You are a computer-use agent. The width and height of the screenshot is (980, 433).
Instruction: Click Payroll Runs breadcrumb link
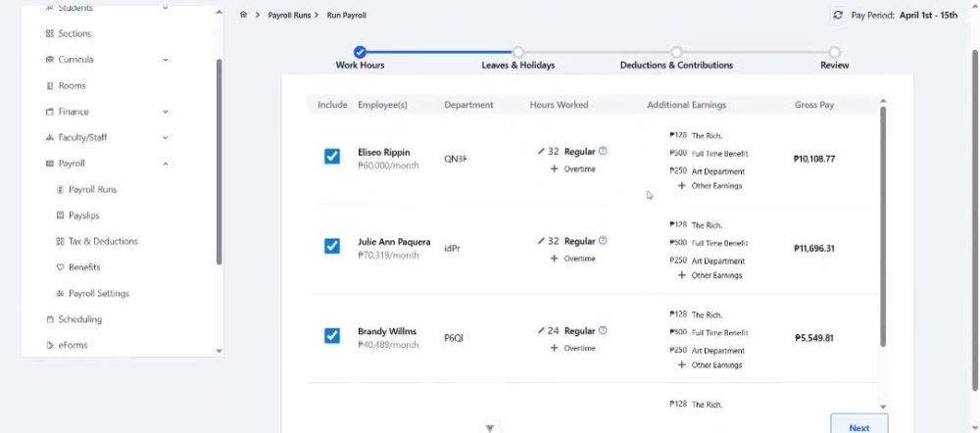pyautogui.click(x=289, y=15)
